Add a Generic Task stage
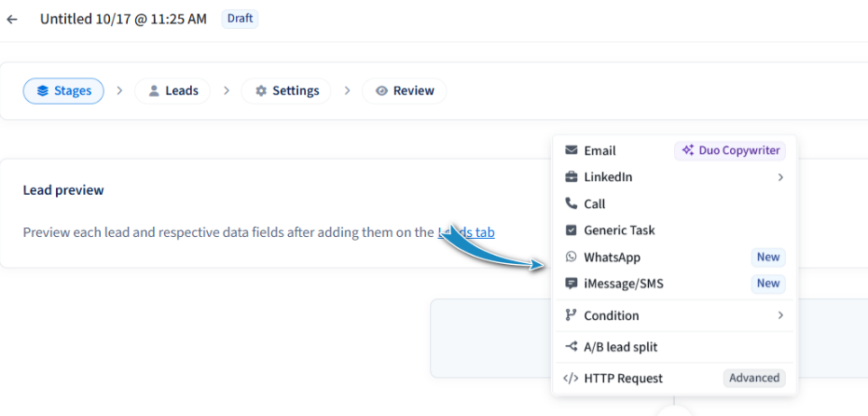Image resolution: width=868 pixels, height=416 pixels. 674,229
